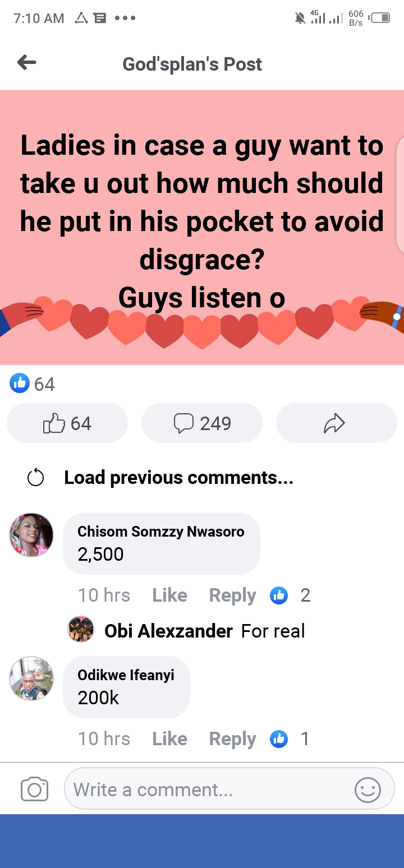
Task: Open Obi Alexzander's avatar
Action: click(x=81, y=630)
